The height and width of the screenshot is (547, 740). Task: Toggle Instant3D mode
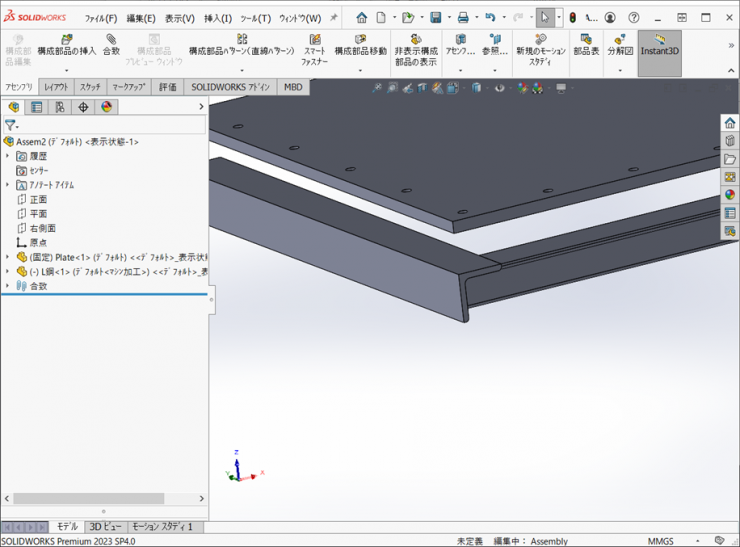pos(659,45)
